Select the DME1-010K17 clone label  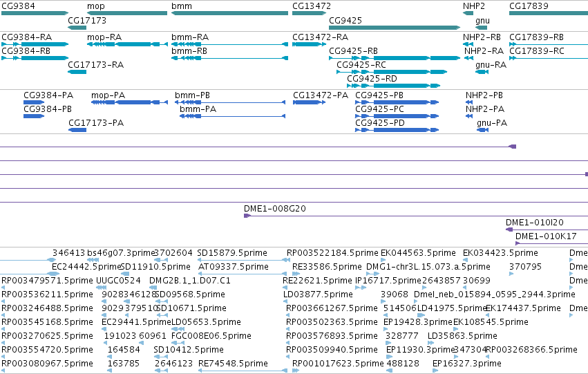pyautogui.click(x=546, y=236)
